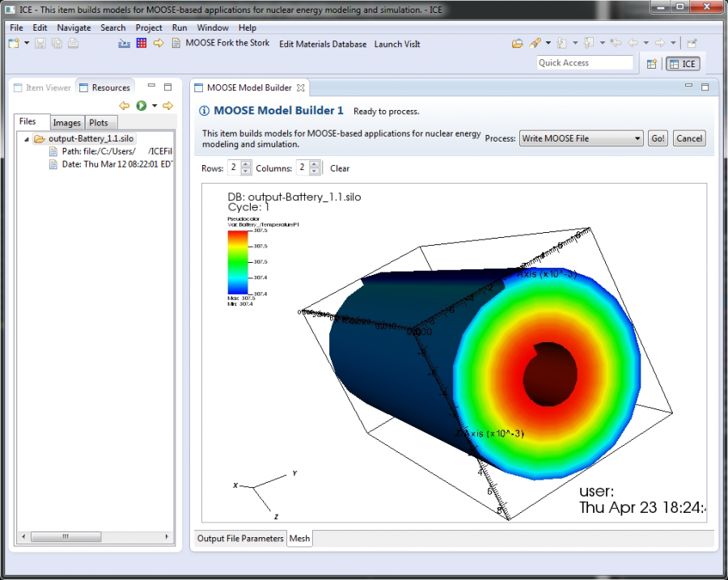
Task: Click the yellow forward arrow in Resources view
Action: (167, 105)
